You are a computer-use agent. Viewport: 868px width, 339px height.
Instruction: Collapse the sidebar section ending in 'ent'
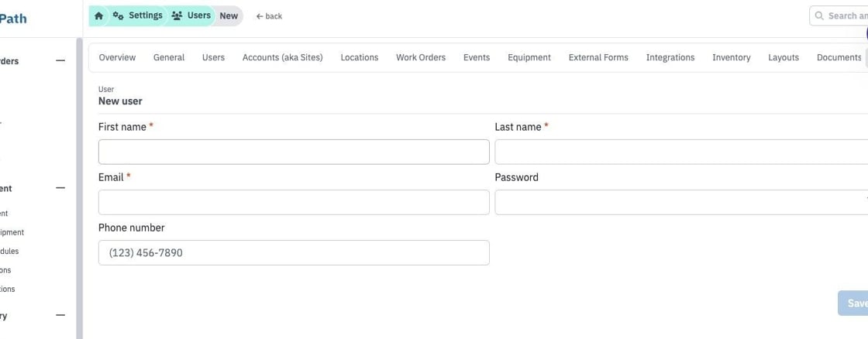pos(60,188)
